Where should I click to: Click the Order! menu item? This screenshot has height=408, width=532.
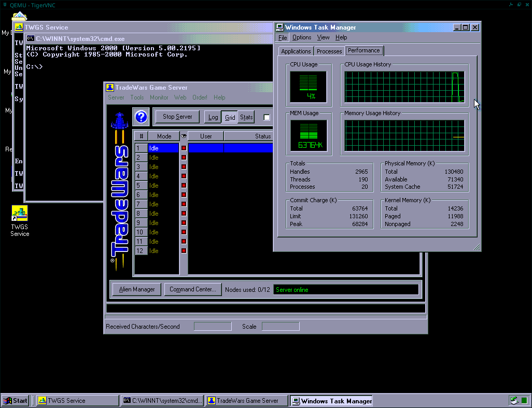pos(200,97)
